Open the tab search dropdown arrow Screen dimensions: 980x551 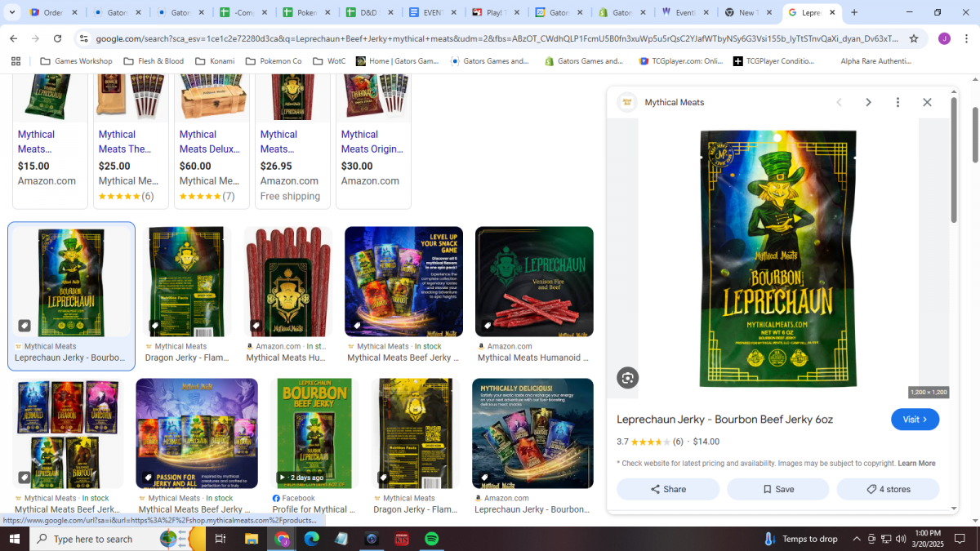click(x=12, y=12)
